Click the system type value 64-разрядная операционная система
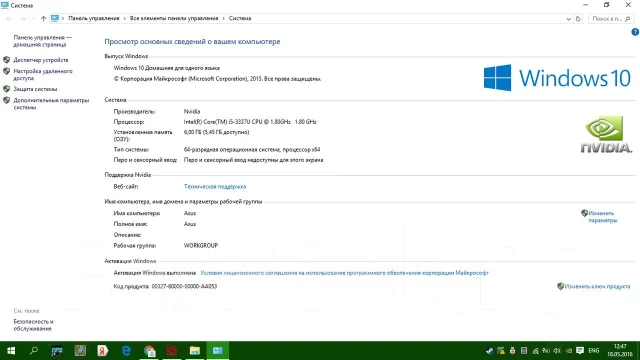The height and width of the screenshot is (360, 640). 252,149
